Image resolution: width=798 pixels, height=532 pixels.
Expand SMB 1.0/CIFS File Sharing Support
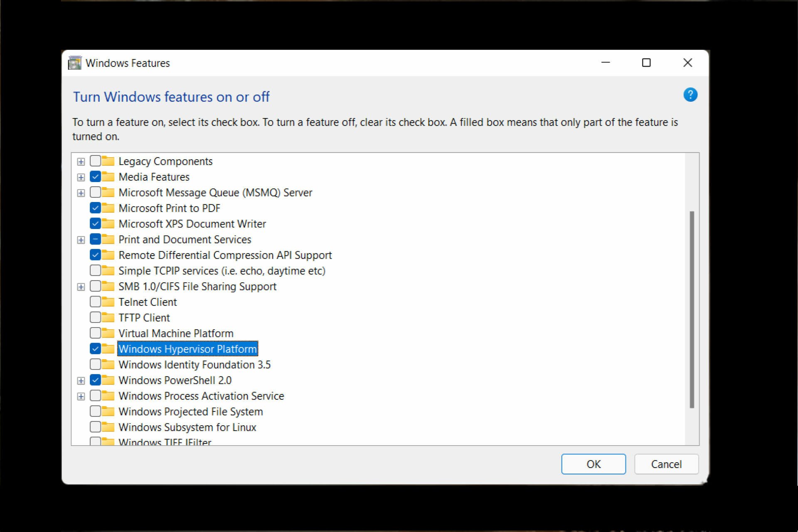click(81, 287)
